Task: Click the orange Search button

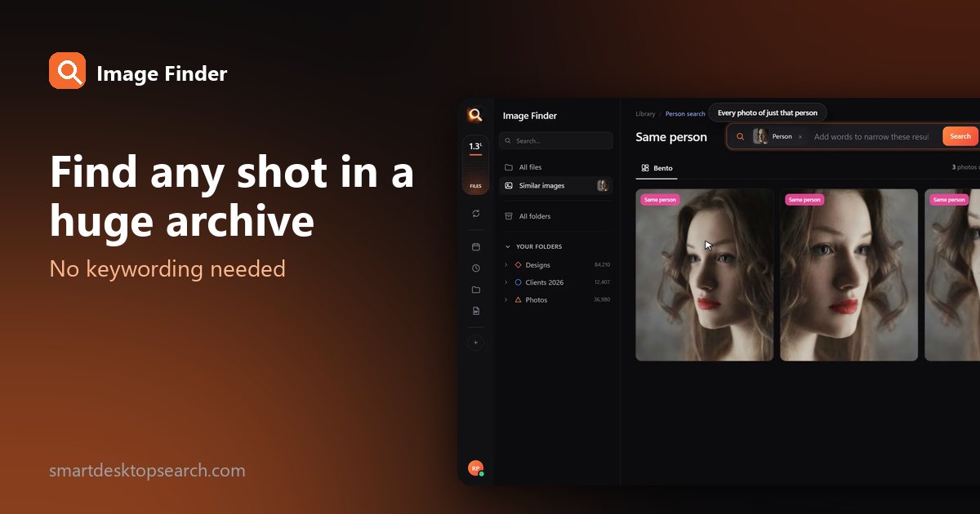Action: click(x=960, y=136)
